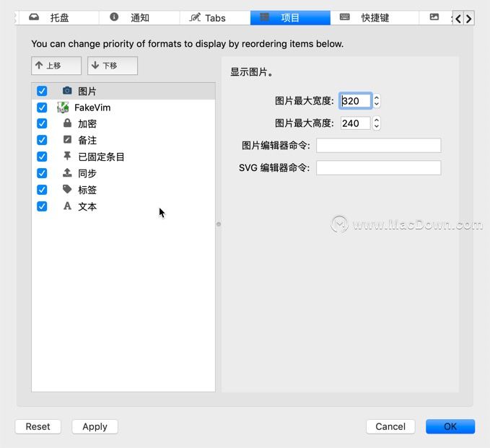Click the FakeVim plugin icon
This screenshot has width=490, height=448.
pyautogui.click(x=63, y=107)
